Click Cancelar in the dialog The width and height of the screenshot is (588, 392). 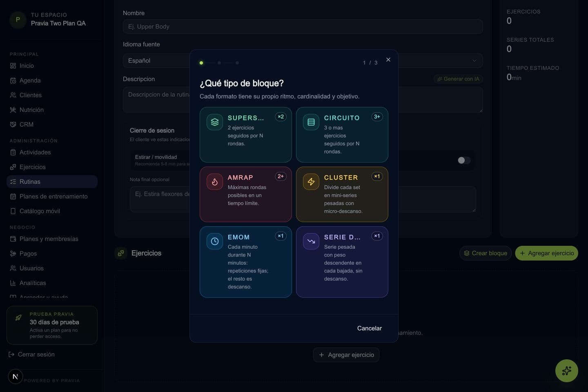[x=369, y=328]
